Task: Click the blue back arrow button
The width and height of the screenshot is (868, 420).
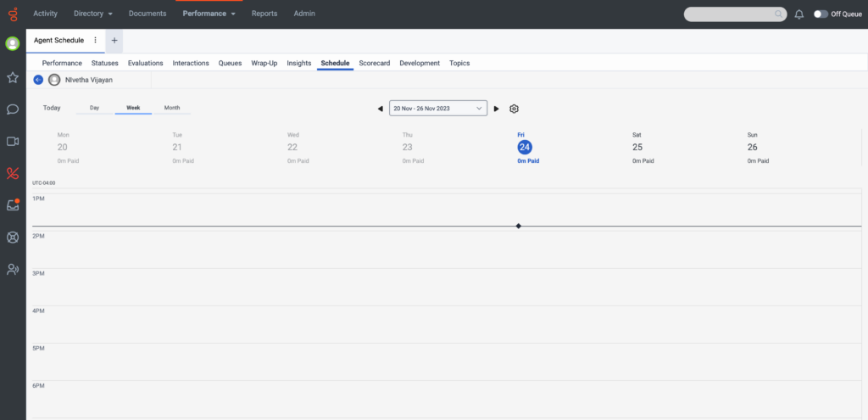Action: 38,80
